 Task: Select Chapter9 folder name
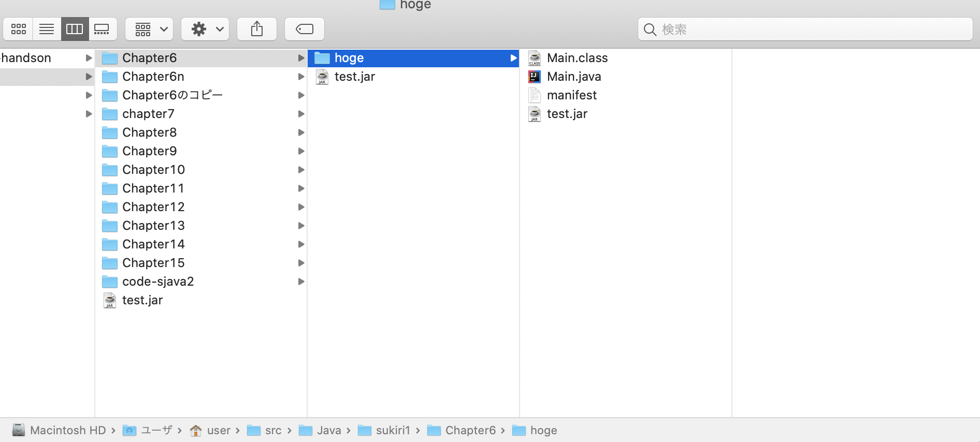(x=150, y=151)
